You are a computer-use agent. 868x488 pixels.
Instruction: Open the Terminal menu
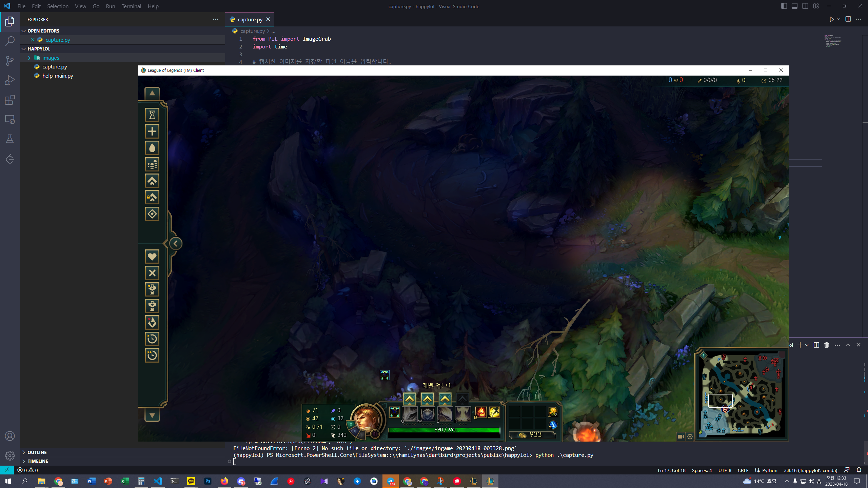pos(131,6)
